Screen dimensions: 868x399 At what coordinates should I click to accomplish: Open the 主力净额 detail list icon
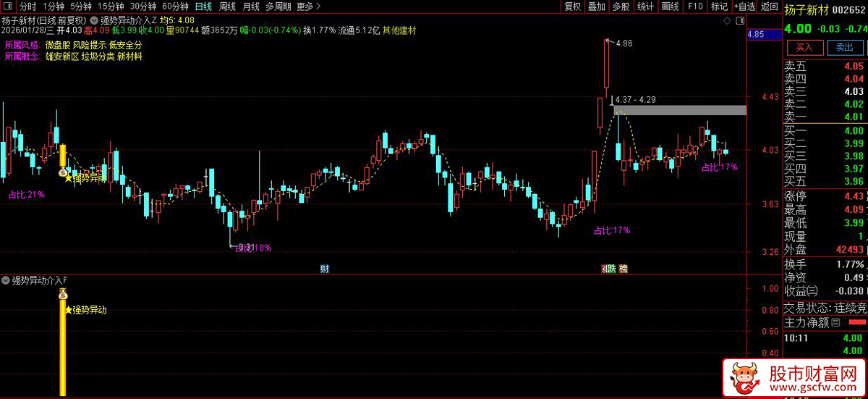tap(836, 322)
